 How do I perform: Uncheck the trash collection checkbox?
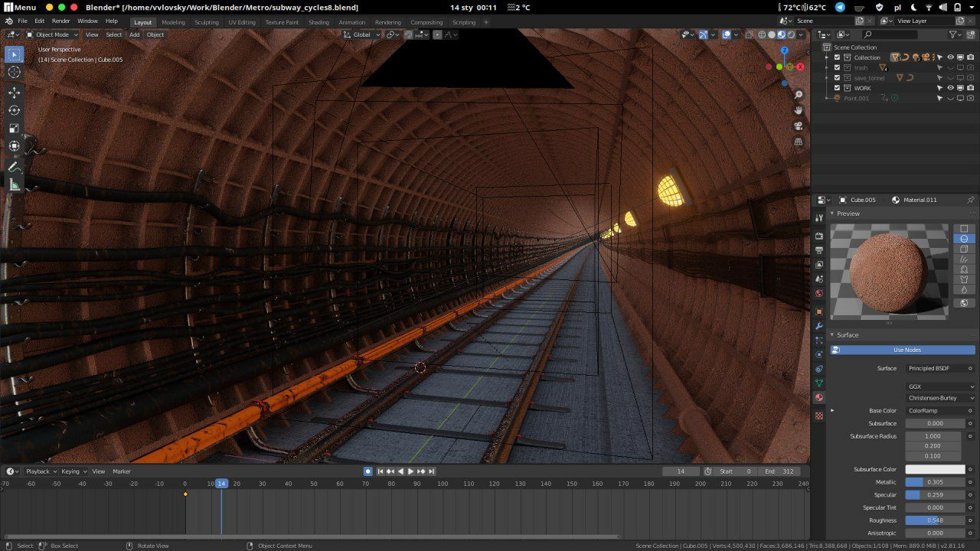coord(837,67)
